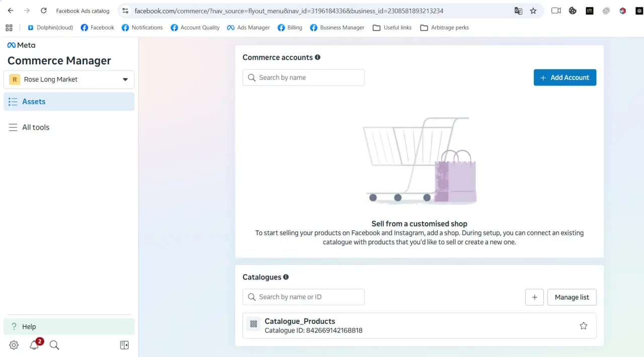Bookmark this page with the star icon
Screen dimensions: 644x357
coord(533,11)
